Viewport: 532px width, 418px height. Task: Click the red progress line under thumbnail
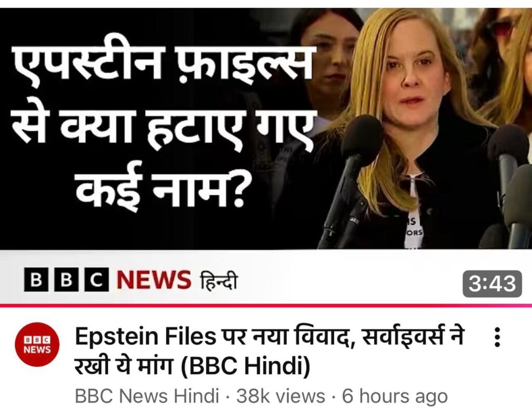tap(266, 306)
